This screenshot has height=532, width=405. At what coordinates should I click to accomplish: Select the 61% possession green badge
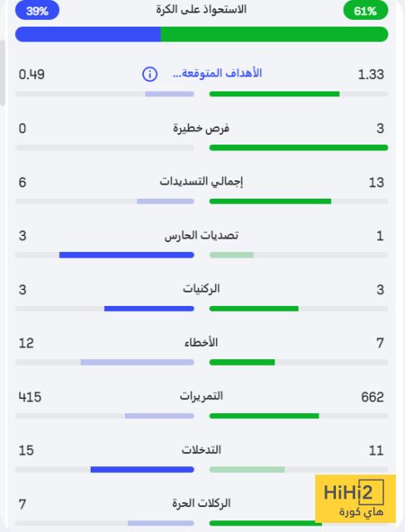(x=366, y=11)
